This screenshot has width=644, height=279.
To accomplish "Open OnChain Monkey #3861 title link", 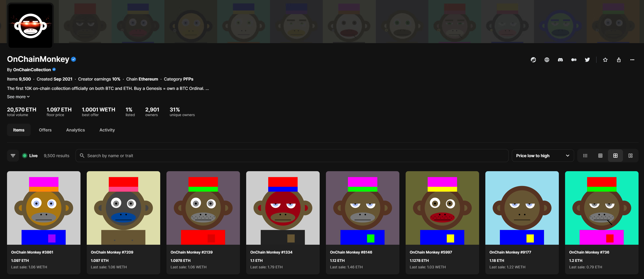I will click(x=32, y=252).
